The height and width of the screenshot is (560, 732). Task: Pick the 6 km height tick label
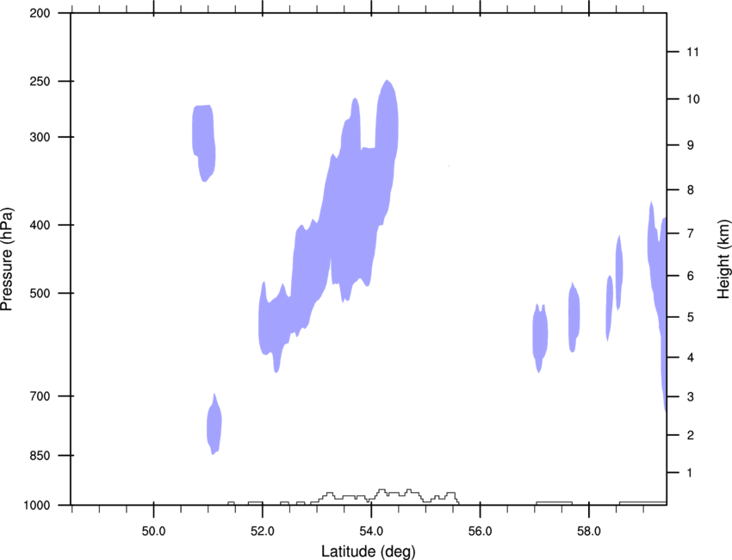(690, 276)
